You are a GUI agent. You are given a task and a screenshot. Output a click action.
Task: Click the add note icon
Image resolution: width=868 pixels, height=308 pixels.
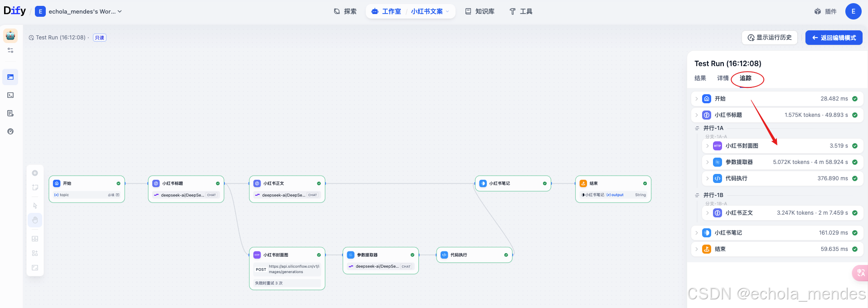(x=35, y=188)
